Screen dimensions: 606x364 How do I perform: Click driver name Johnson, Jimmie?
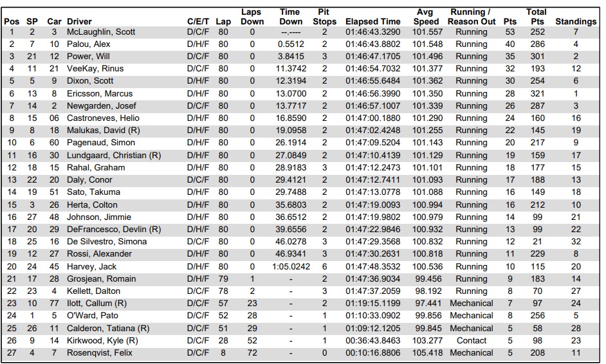pyautogui.click(x=99, y=217)
